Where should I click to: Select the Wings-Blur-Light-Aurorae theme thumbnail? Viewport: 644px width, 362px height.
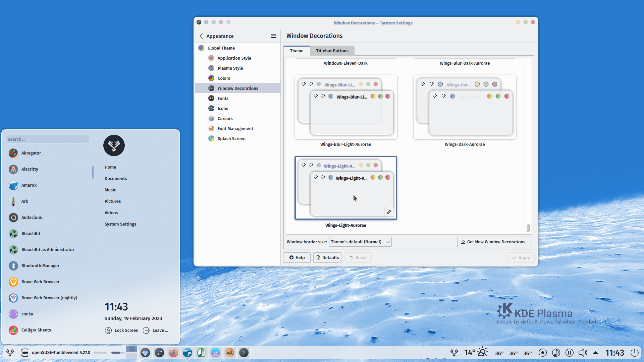click(346, 107)
